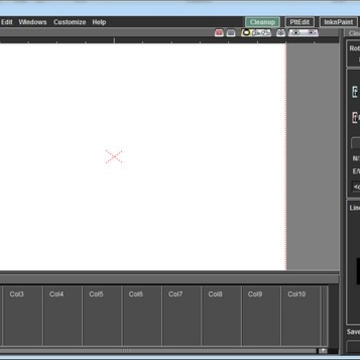Open the Help menu
The width and height of the screenshot is (360, 360).
pos(99,22)
